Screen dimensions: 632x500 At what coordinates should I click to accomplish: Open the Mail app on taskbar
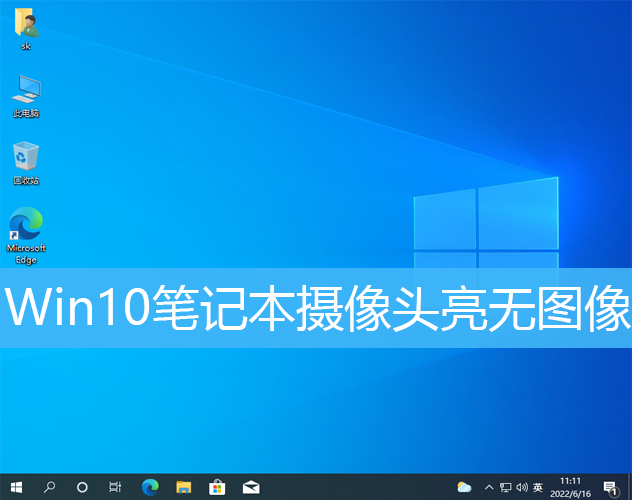251,487
